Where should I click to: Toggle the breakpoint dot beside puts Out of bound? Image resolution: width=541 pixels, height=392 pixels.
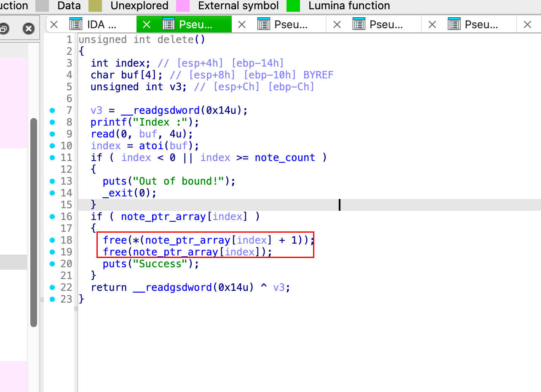click(x=52, y=181)
